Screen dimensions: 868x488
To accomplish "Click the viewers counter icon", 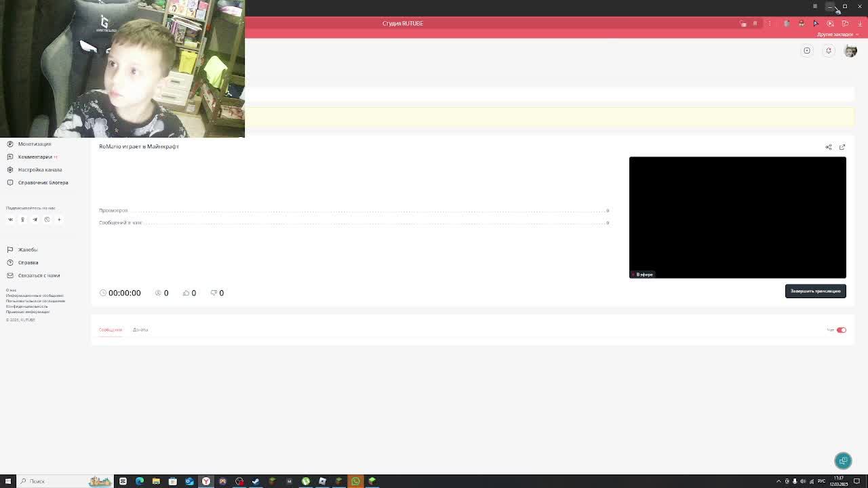I will pos(158,293).
